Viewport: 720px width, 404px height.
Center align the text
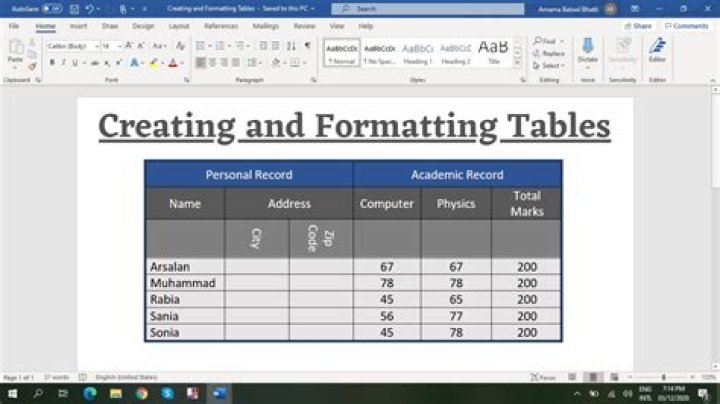tap(213, 63)
